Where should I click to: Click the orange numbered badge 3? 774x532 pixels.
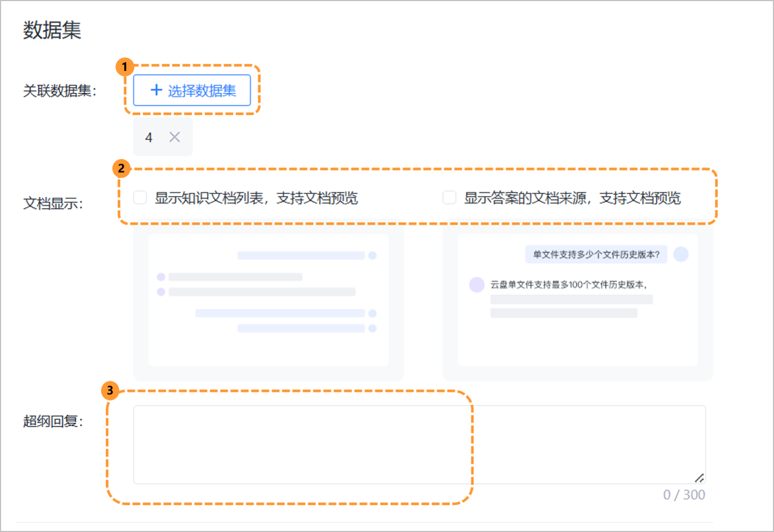(111, 392)
